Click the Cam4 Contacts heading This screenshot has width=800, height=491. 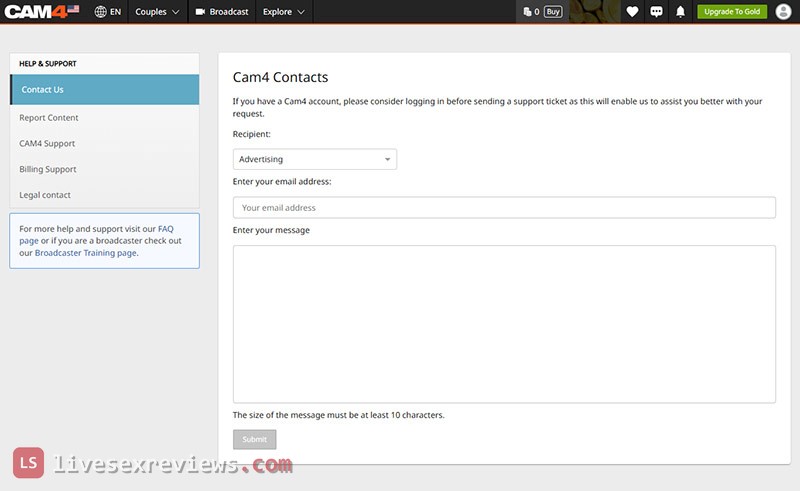click(x=280, y=77)
